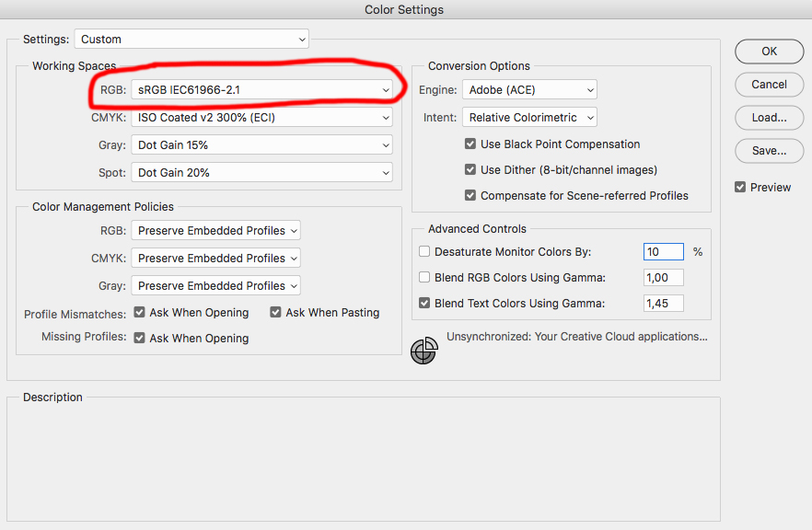Screen dimensions: 812x530
Task: Enable Desaturate Monitor Colors By checkbox
Action: point(424,251)
